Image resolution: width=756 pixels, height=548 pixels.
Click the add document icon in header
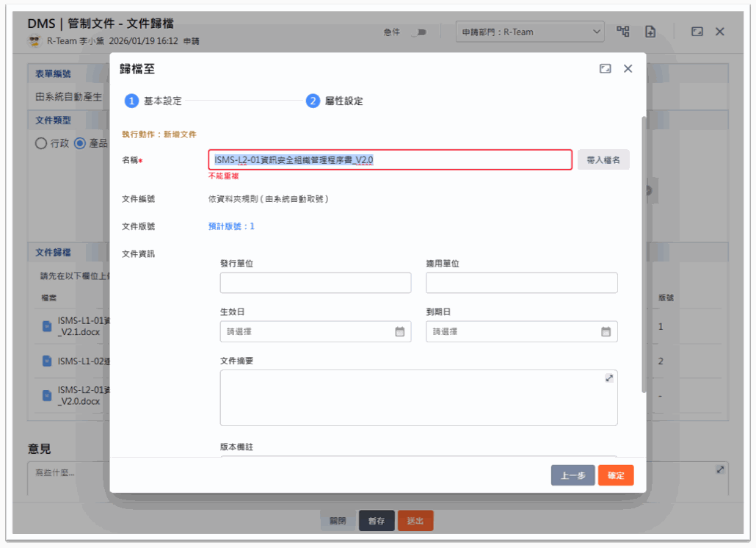point(650,32)
